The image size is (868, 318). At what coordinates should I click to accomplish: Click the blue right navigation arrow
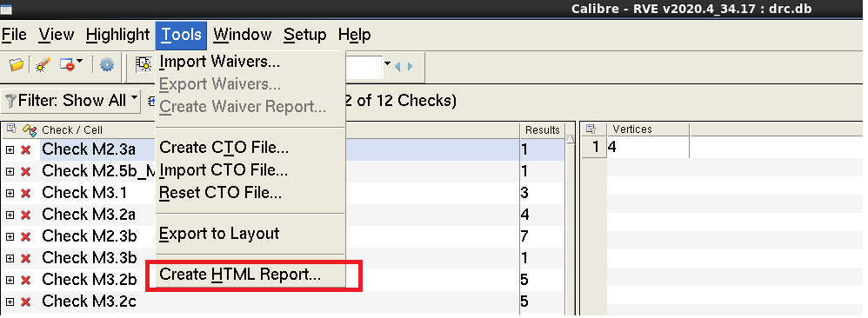[410, 66]
